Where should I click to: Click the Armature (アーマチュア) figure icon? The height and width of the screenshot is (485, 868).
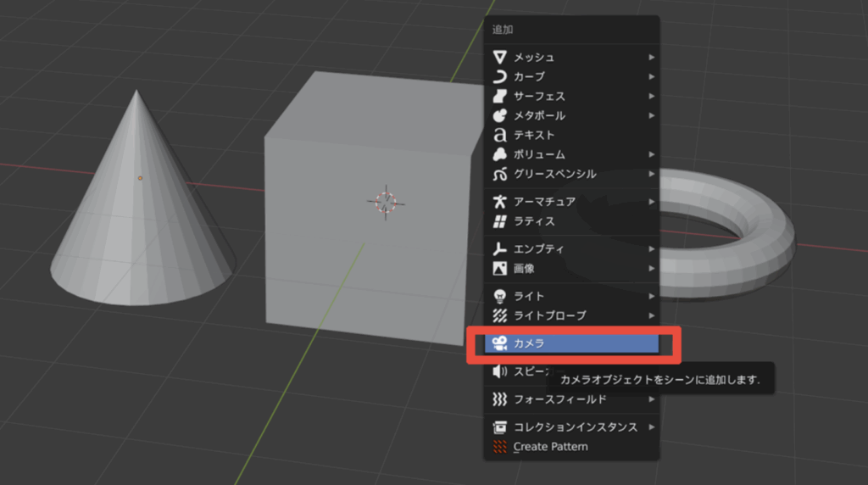(500, 202)
